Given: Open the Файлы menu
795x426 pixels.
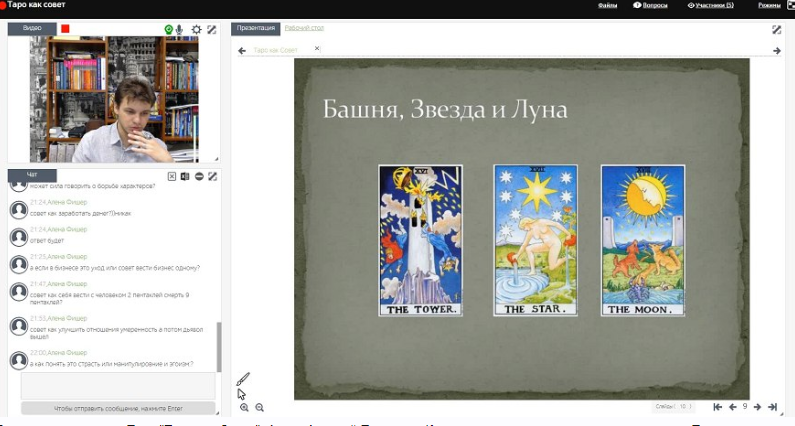Looking at the screenshot, I should click(607, 5).
